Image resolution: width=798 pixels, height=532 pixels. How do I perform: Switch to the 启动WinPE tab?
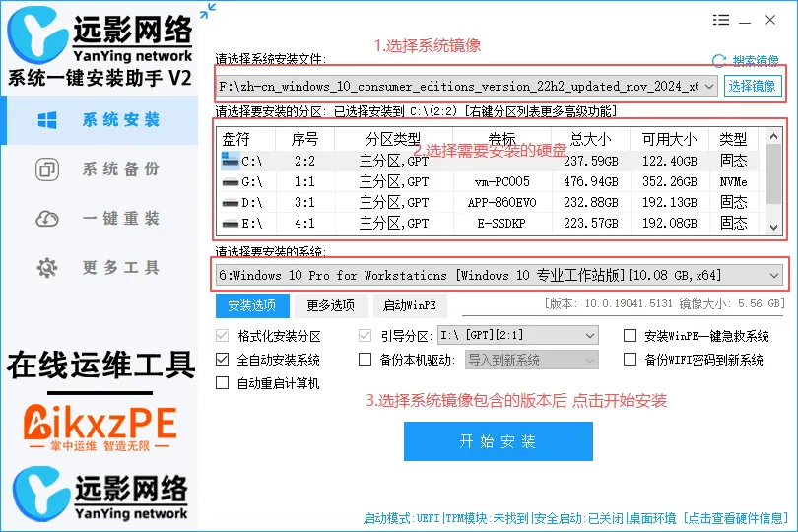(410, 305)
